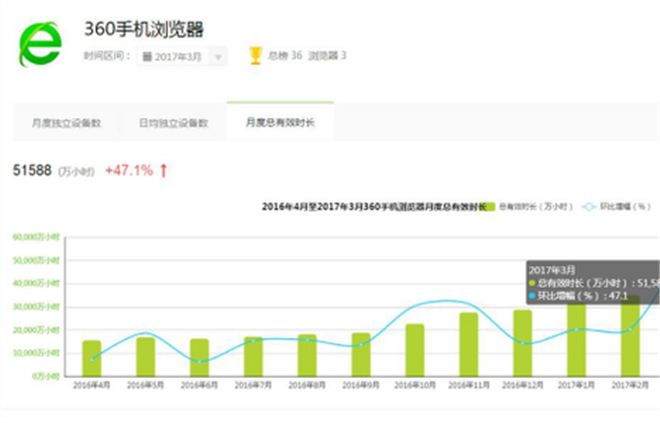Click the red +47.1% growth figure

pyautogui.click(x=129, y=170)
